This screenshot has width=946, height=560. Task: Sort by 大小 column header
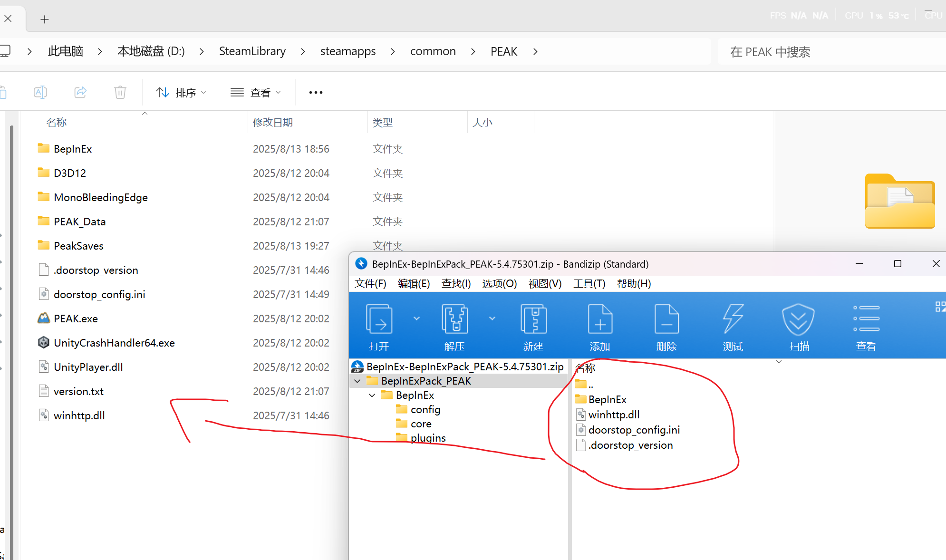pos(482,123)
